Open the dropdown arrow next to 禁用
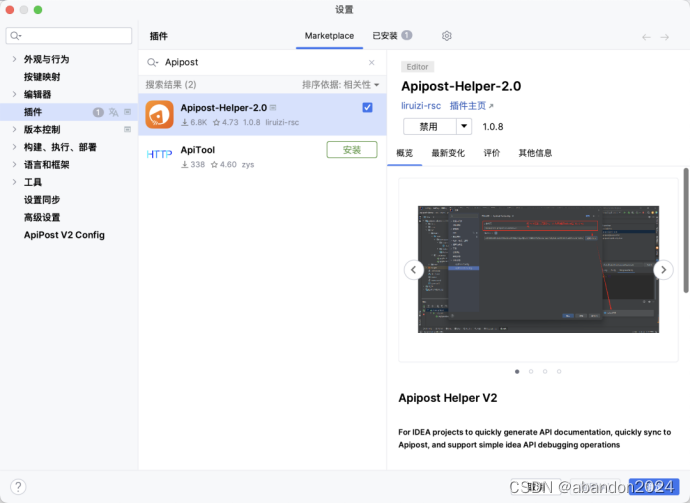Viewport: 690px width, 503px height. (464, 126)
